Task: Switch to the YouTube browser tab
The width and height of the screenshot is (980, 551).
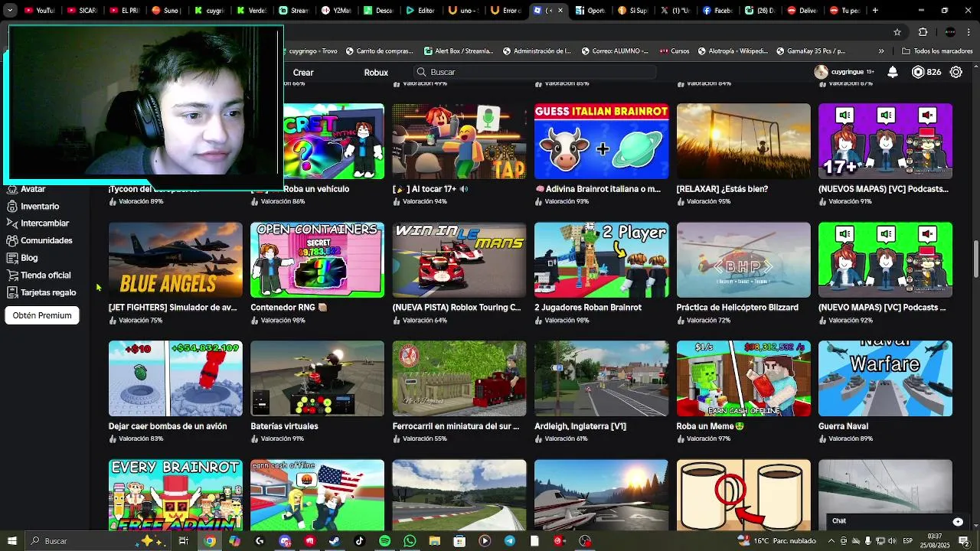Action: point(39,11)
